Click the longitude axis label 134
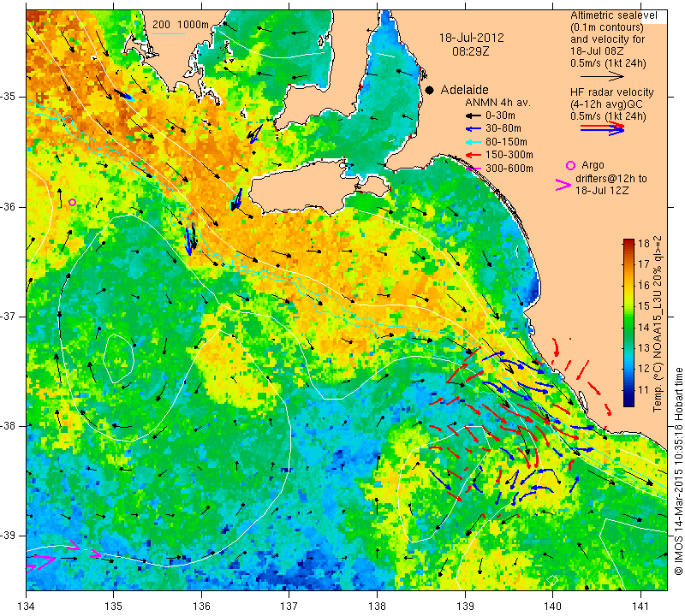 click(27, 607)
